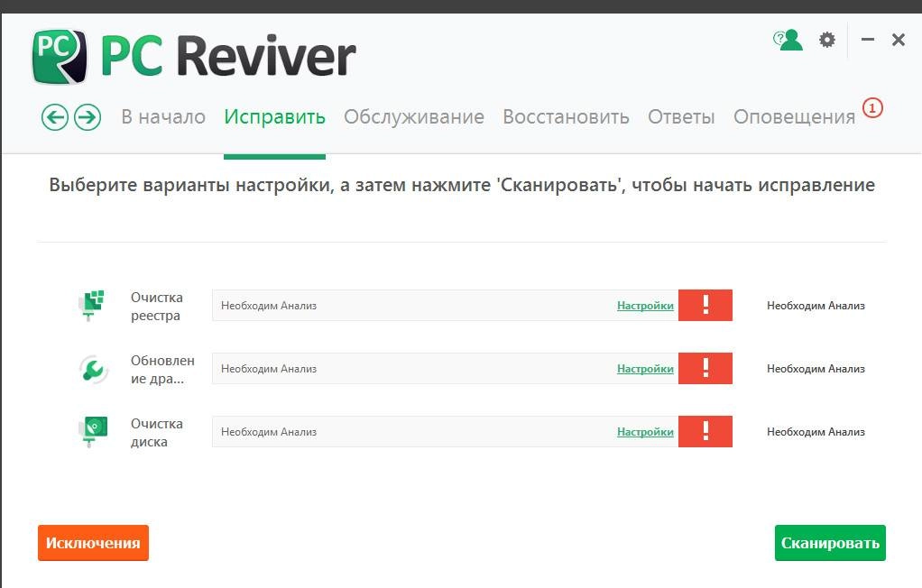Minimize the PC Reviver window
The image size is (922, 588).
point(868,40)
